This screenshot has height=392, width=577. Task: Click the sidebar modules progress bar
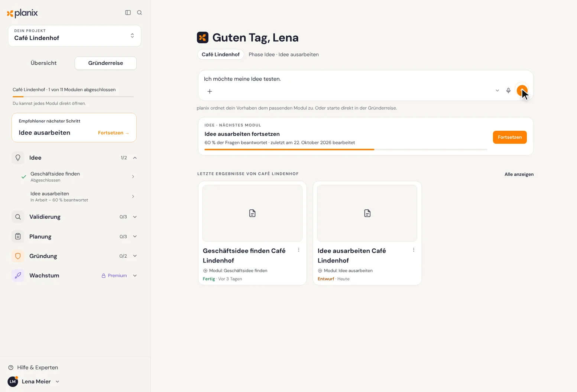click(x=73, y=97)
